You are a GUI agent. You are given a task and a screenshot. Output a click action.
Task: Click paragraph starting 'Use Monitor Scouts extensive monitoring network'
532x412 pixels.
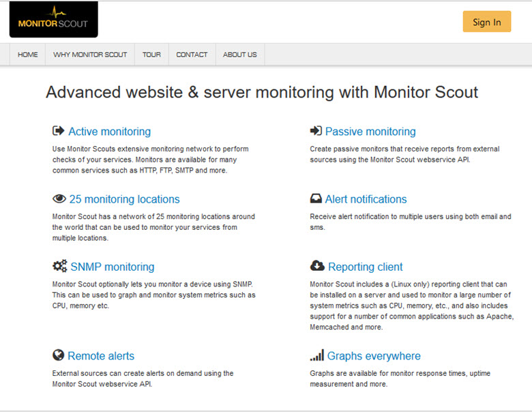150,160
